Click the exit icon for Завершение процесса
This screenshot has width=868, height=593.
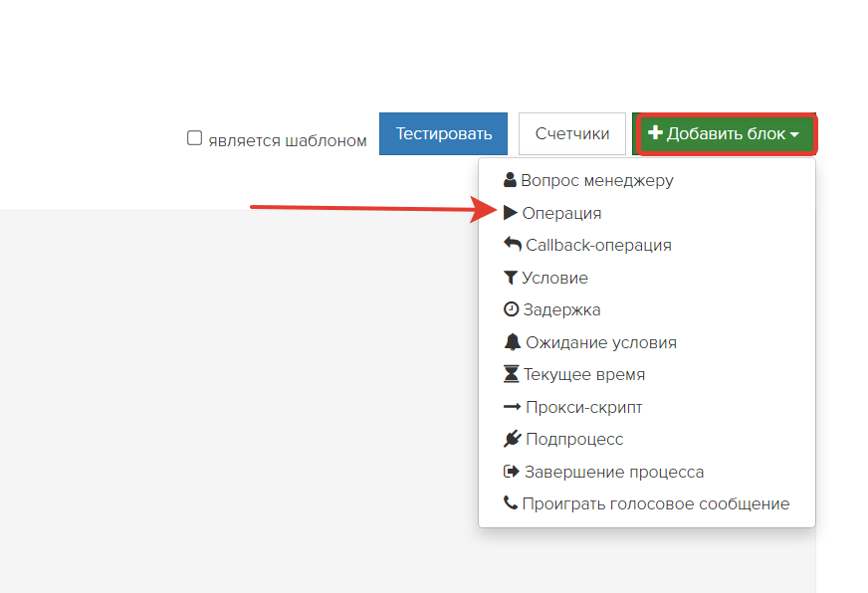511,472
